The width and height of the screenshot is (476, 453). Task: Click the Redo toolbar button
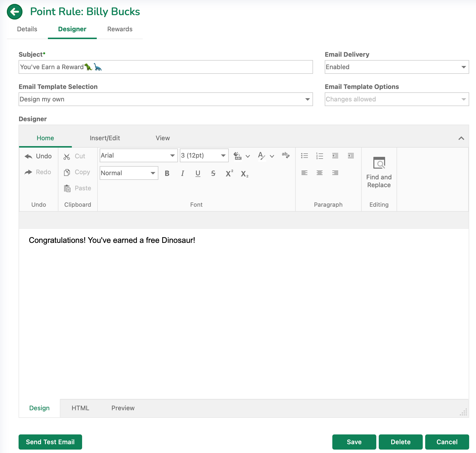(x=38, y=172)
